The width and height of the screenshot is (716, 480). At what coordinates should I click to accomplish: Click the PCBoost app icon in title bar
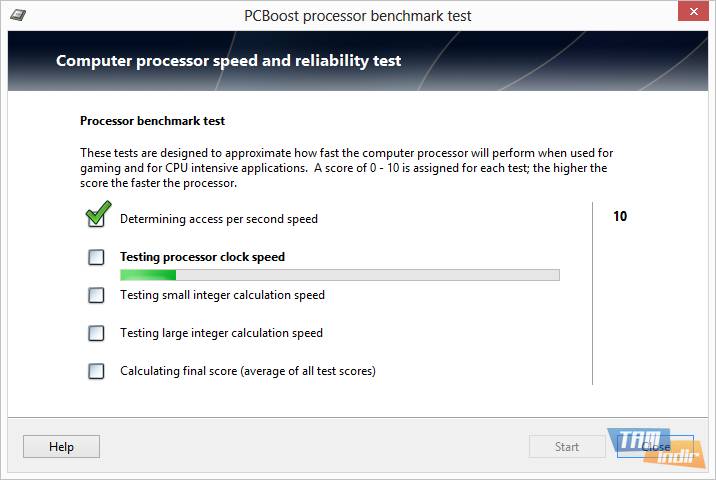tap(18, 16)
